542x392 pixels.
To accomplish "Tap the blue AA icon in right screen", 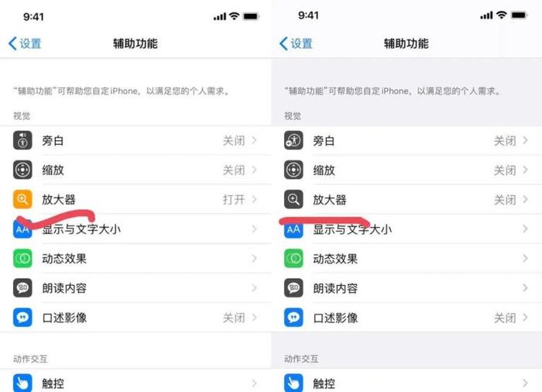I will 293,229.
